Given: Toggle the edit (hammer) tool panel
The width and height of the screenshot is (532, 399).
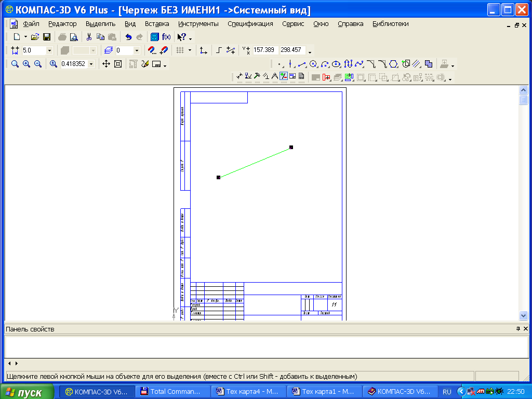Looking at the screenshot, I should coord(257,77).
